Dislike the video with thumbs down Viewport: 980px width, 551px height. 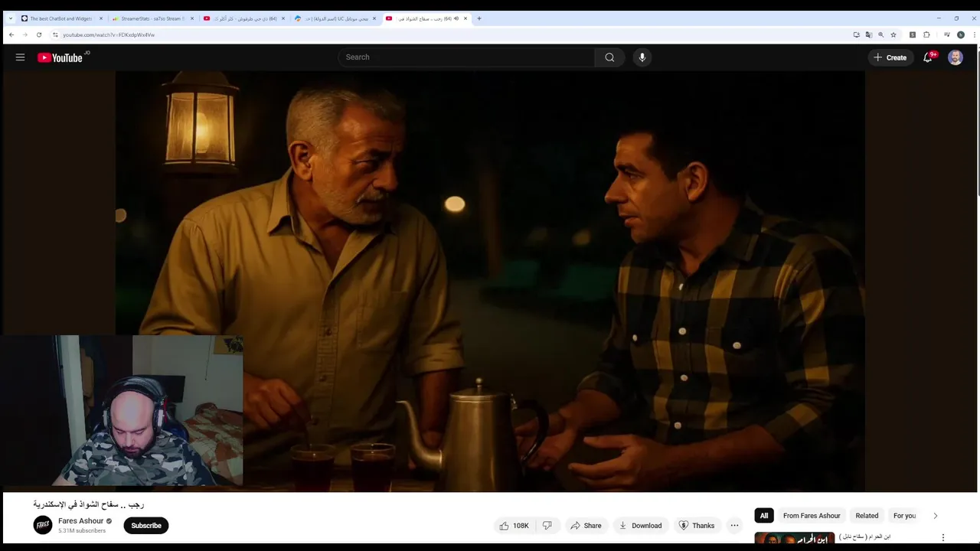tap(547, 526)
